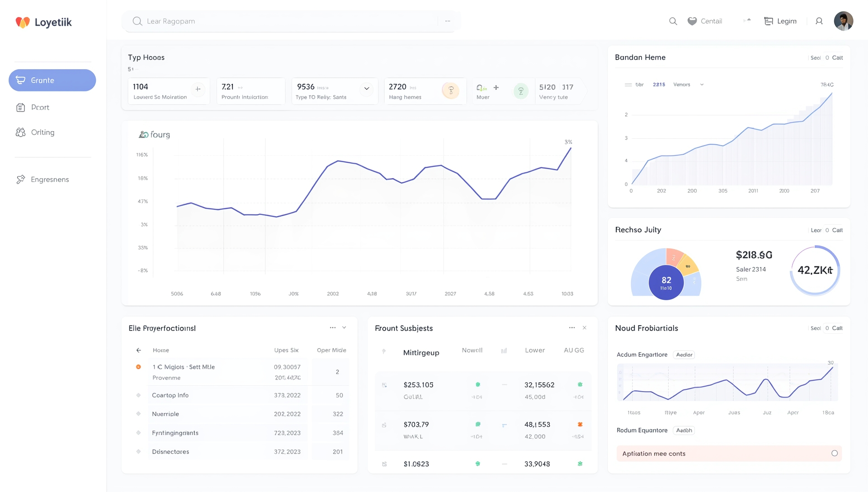
Task: Select the orange radio dot for 1 C Migiois
Action: [x=138, y=367]
